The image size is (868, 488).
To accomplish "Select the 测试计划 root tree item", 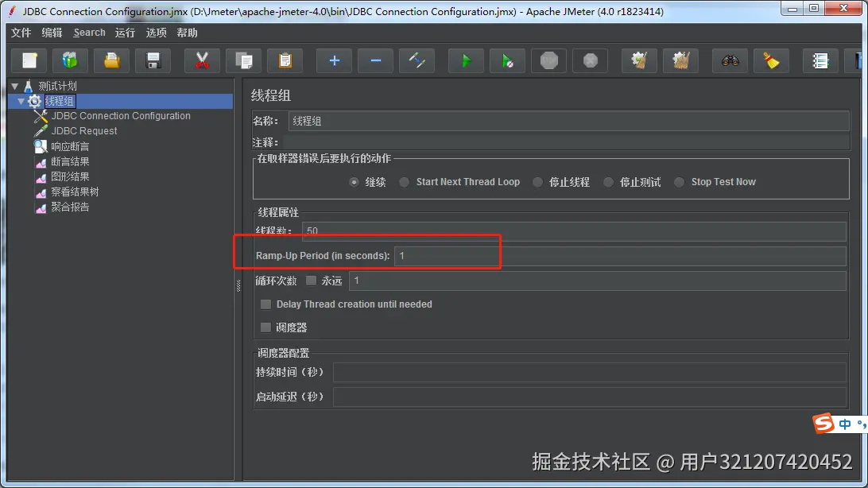I will pyautogui.click(x=57, y=87).
